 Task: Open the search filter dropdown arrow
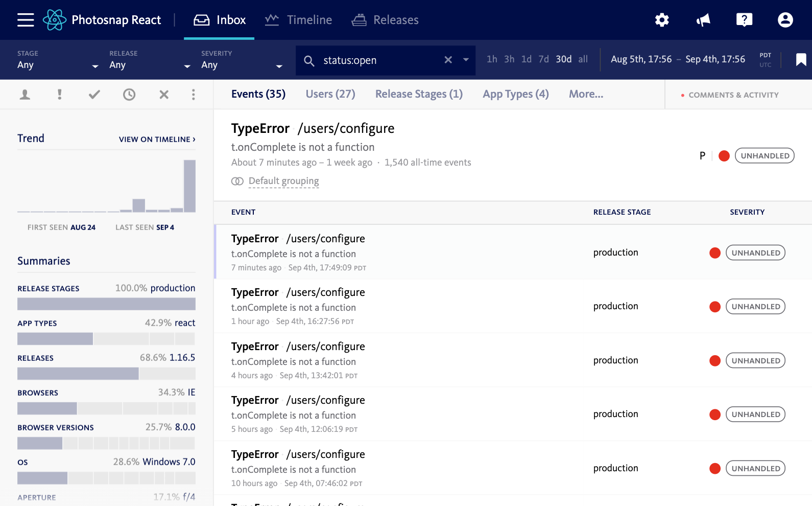pyautogui.click(x=466, y=60)
